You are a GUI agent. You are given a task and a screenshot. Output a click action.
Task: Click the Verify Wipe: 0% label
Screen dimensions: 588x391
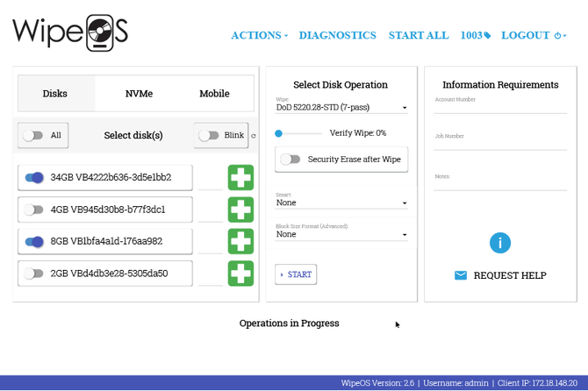tap(358, 133)
